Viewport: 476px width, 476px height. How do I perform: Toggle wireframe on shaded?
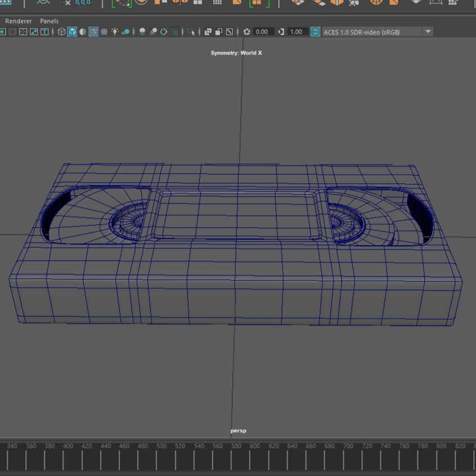point(93,32)
